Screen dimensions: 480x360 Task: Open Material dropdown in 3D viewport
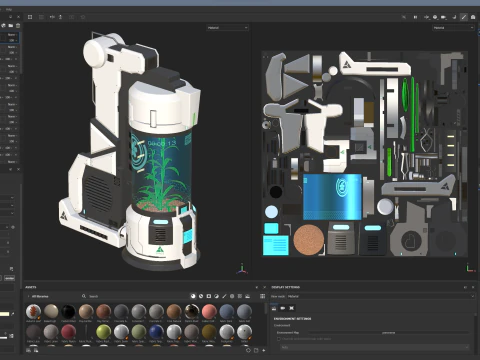pyautogui.click(x=227, y=28)
